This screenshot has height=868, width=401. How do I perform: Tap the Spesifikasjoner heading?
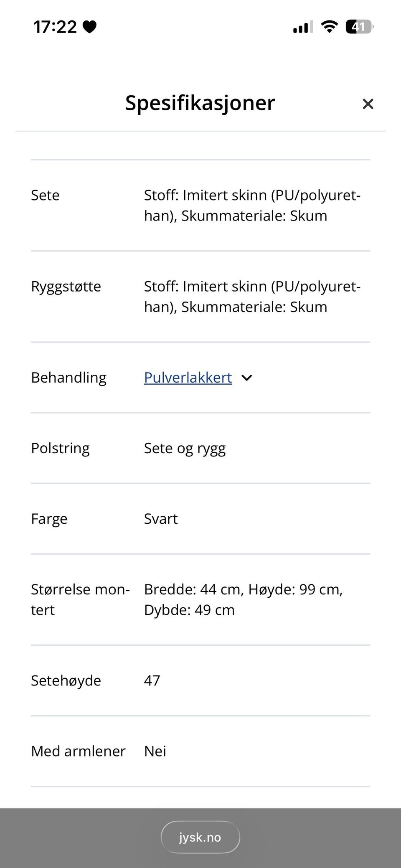point(200,103)
